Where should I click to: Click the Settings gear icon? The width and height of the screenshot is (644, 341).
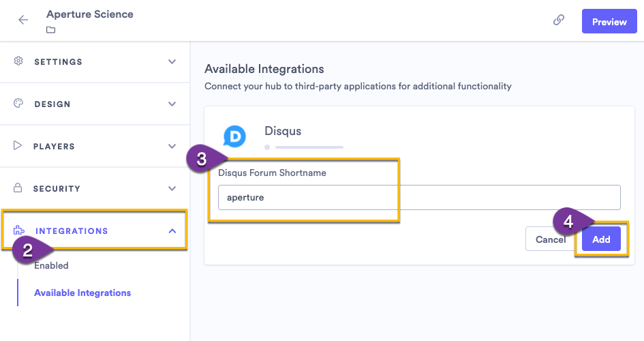click(x=18, y=61)
